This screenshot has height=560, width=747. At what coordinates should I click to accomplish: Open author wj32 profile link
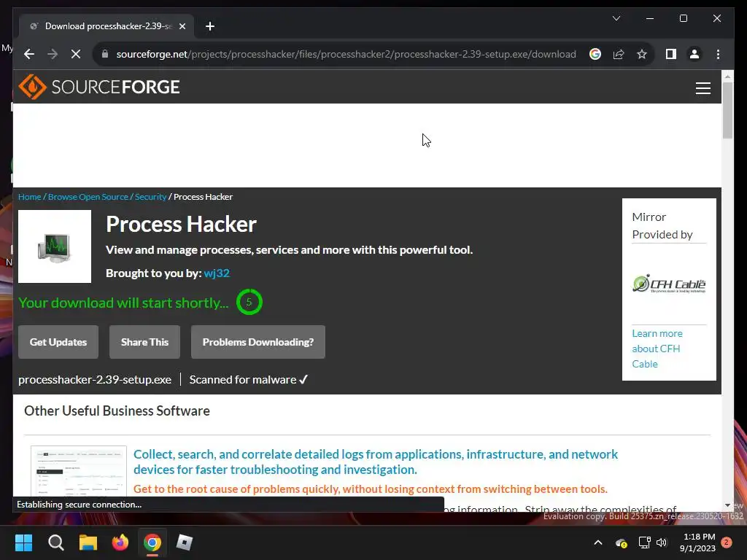pyautogui.click(x=216, y=273)
